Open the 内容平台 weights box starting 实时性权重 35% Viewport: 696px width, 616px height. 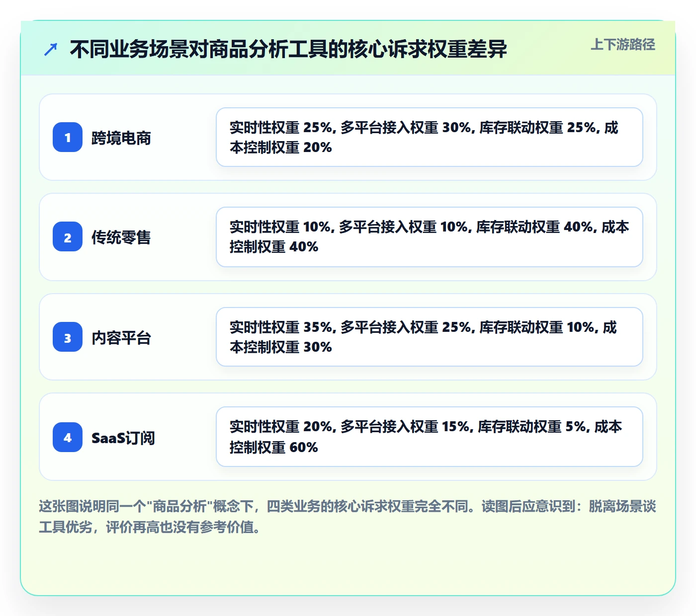point(430,337)
